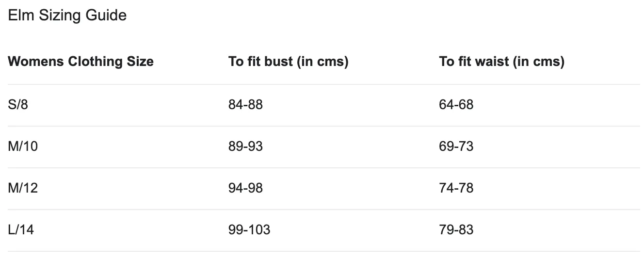The image size is (644, 260).
Task: Click the To fit waist header
Action: [x=502, y=62]
